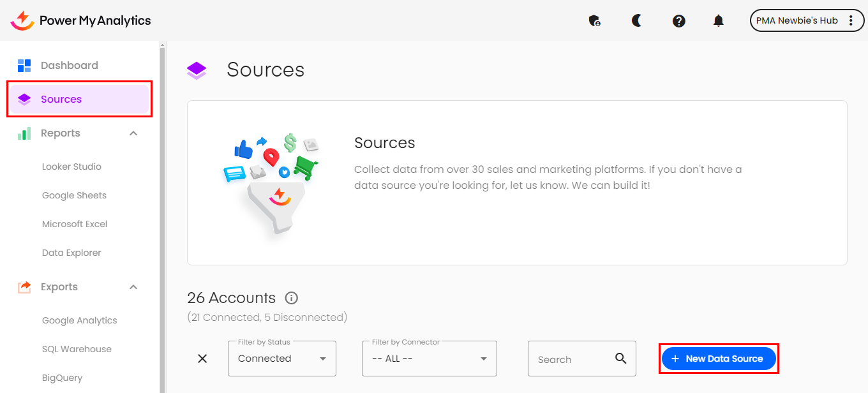This screenshot has height=393, width=868.
Task: Open Looker Studio reports link
Action: 71,167
